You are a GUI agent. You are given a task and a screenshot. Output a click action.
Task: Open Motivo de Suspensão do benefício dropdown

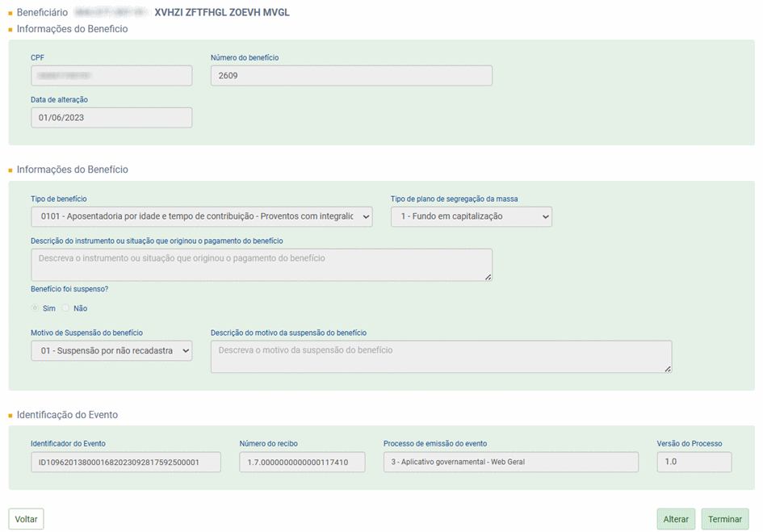(x=111, y=350)
